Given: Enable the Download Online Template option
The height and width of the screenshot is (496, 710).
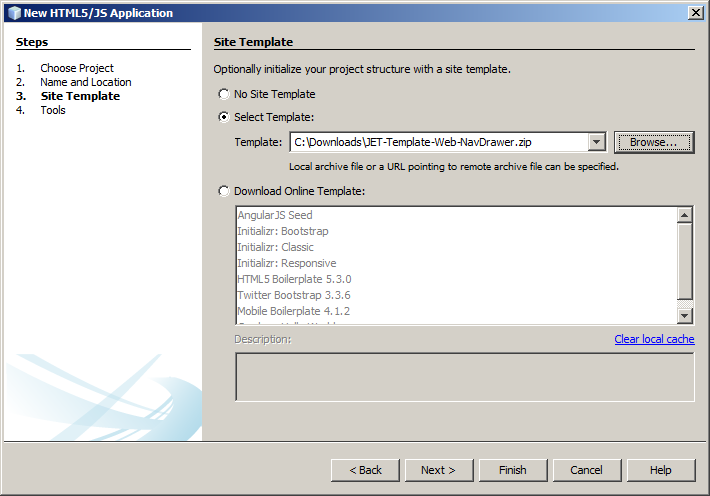Looking at the screenshot, I should (x=224, y=191).
